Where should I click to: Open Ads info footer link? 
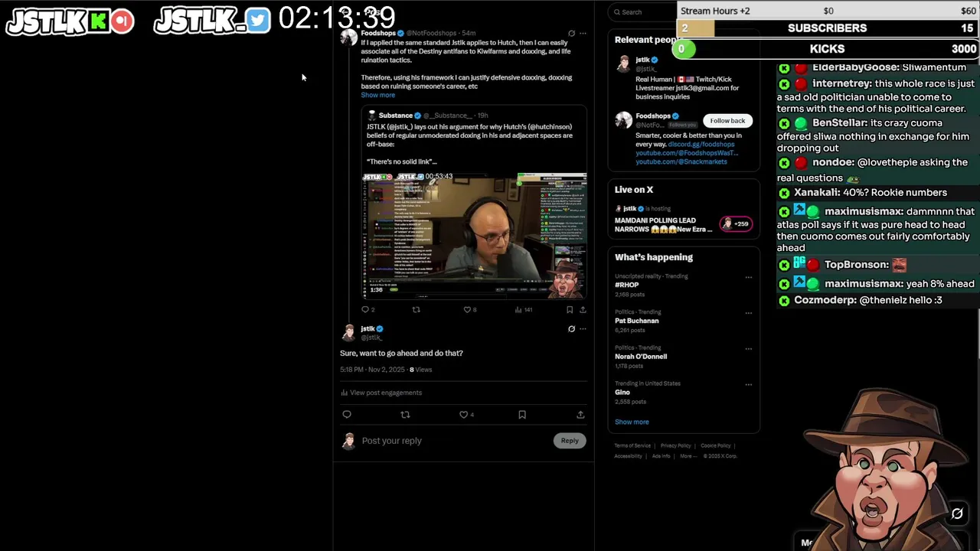(x=661, y=456)
